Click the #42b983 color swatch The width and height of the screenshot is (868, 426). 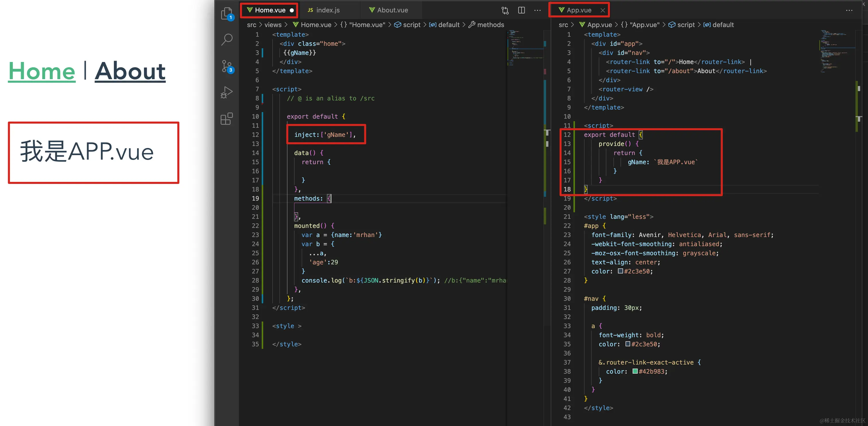[x=635, y=371]
